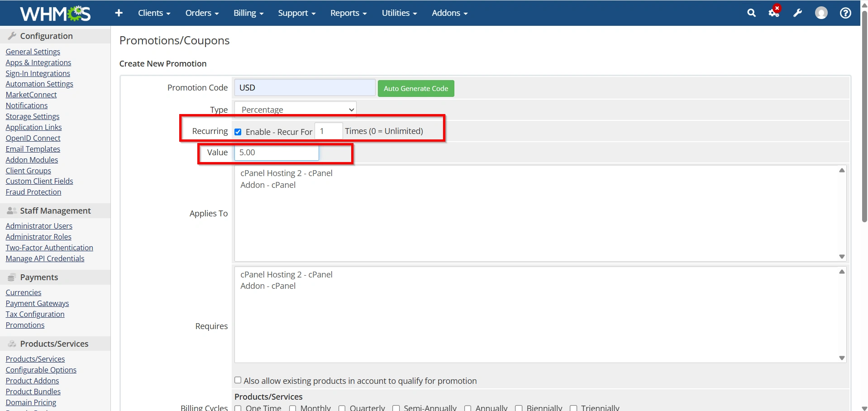
Task: Open Custom Client Fields link
Action: click(x=39, y=181)
